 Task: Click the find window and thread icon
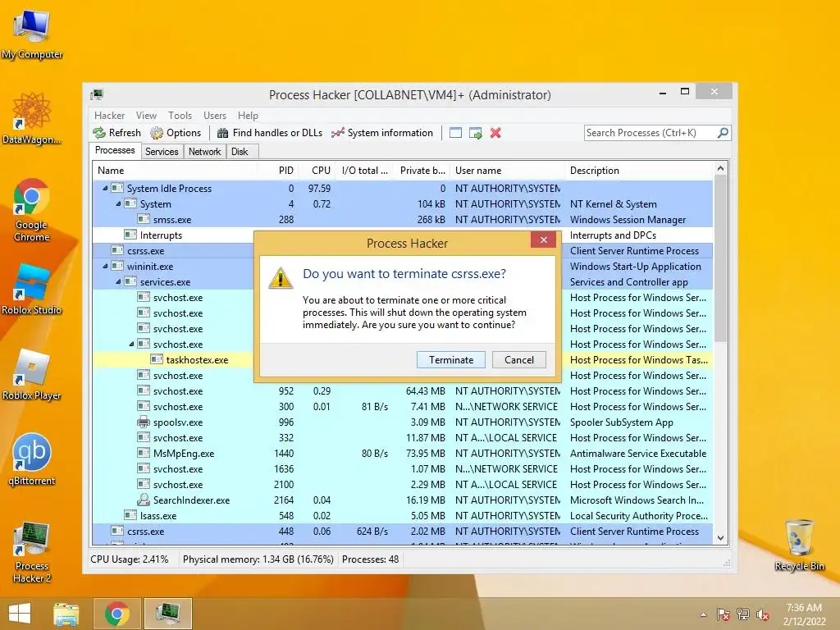coord(475,133)
